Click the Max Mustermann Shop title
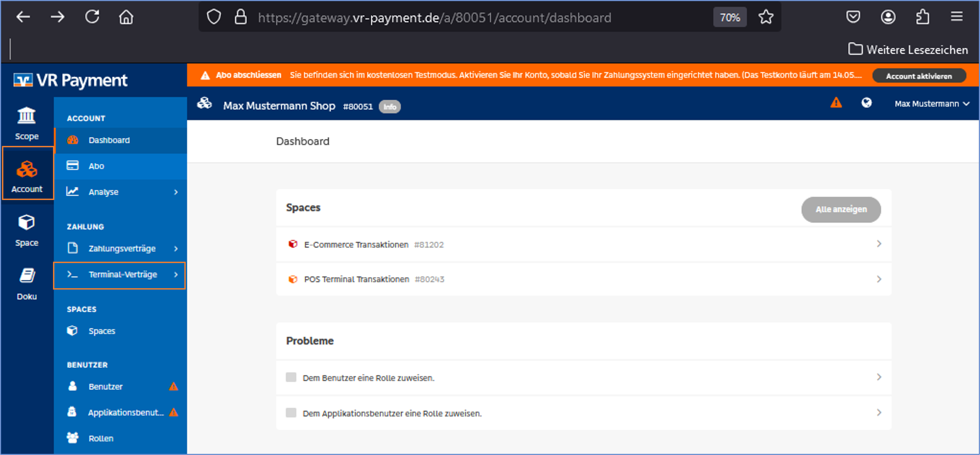 pos(279,106)
